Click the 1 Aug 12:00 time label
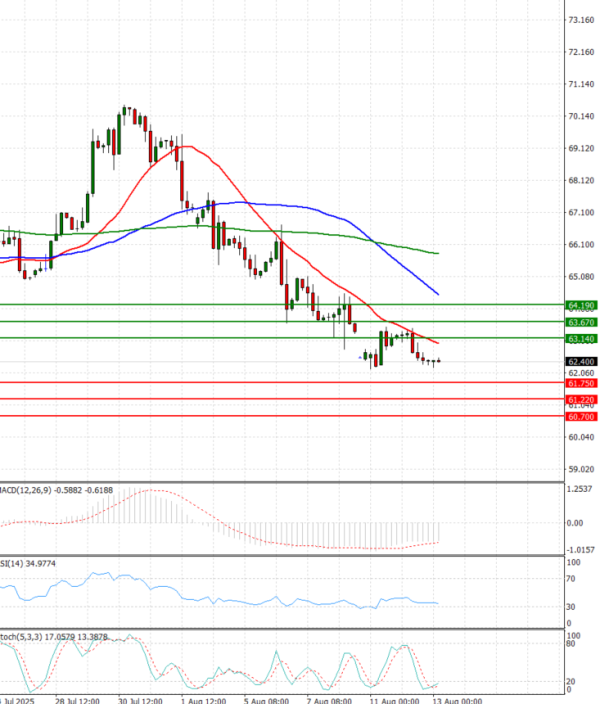Image resolution: width=600 pixels, height=704 pixels. click(203, 700)
